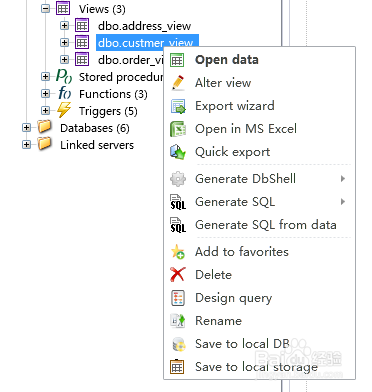This screenshot has height=392, width=372.
Task: Open Generate SQL submenu arrow
Action: (x=343, y=202)
